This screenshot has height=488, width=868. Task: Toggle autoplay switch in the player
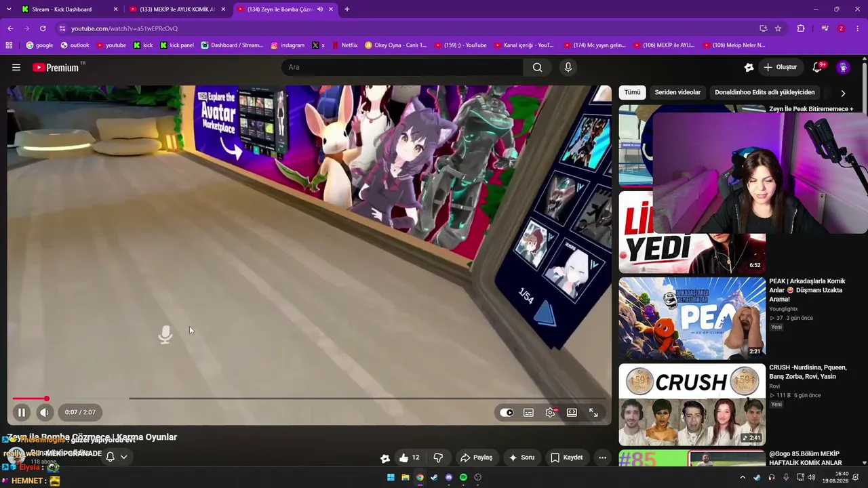[x=507, y=412]
